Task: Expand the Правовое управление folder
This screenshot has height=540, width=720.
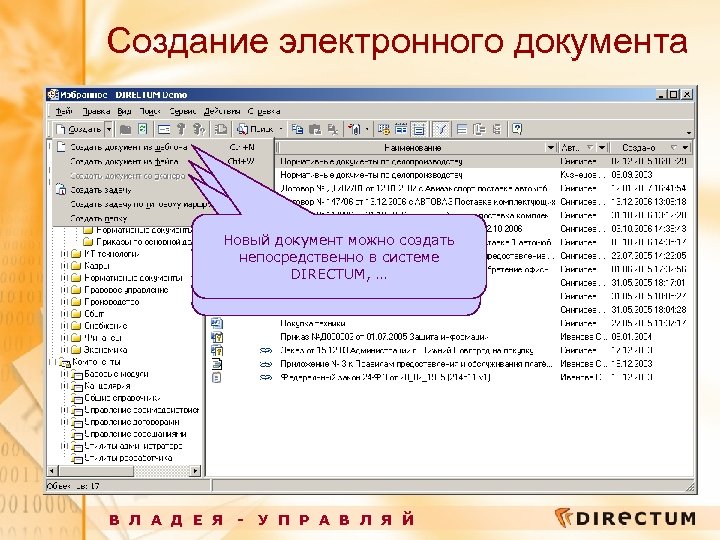Action: click(x=64, y=290)
